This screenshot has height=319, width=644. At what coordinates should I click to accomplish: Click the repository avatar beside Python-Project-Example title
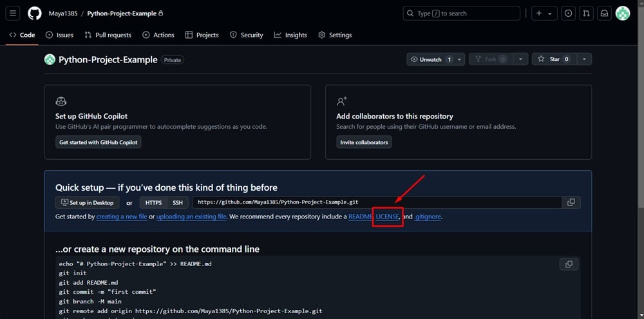(50, 59)
